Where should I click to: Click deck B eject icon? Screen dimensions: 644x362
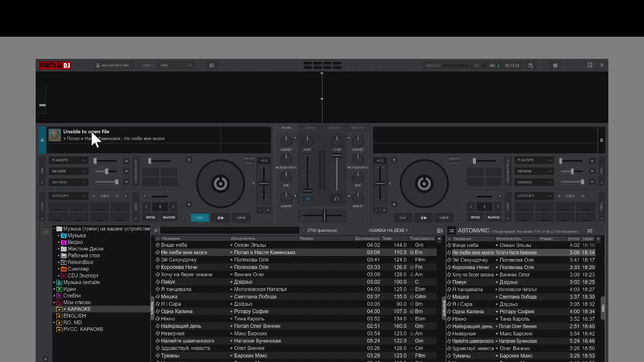click(x=394, y=160)
